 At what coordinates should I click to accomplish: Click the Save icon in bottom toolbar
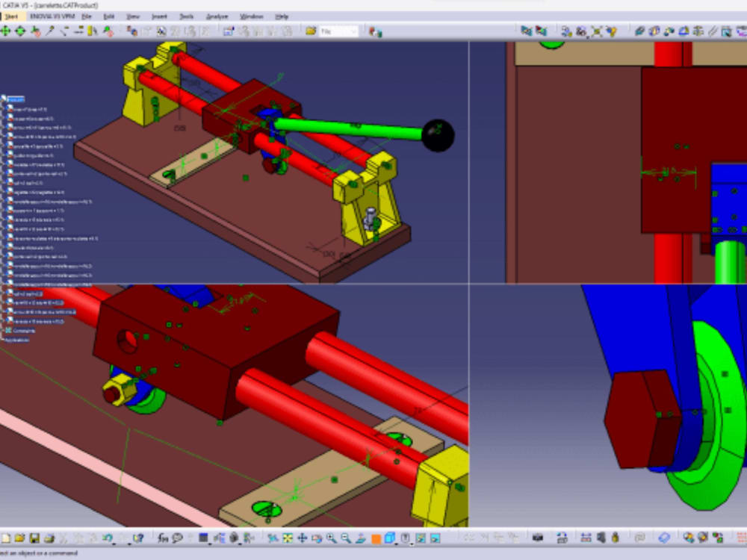(x=34, y=536)
